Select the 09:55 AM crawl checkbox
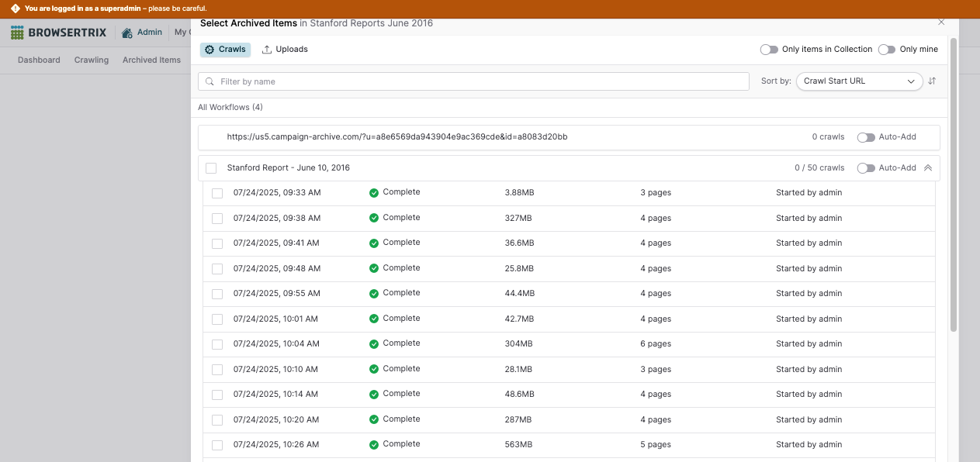 pos(217,294)
